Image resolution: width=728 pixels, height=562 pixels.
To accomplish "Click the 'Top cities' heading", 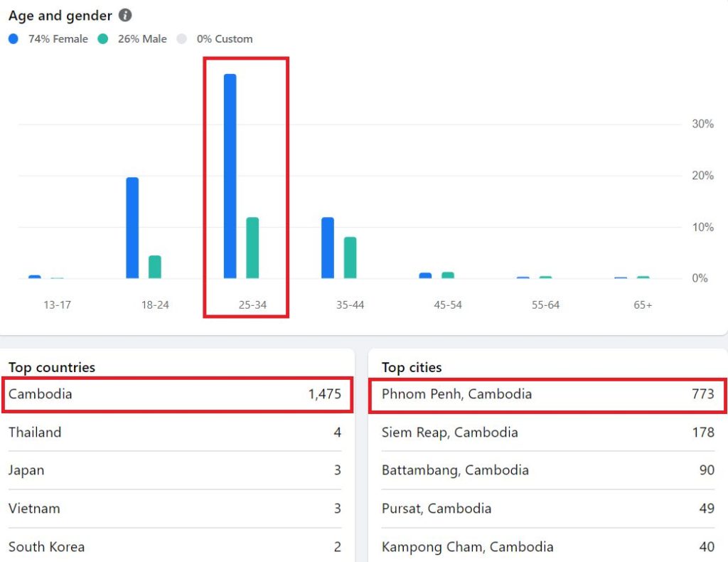I will point(412,367).
